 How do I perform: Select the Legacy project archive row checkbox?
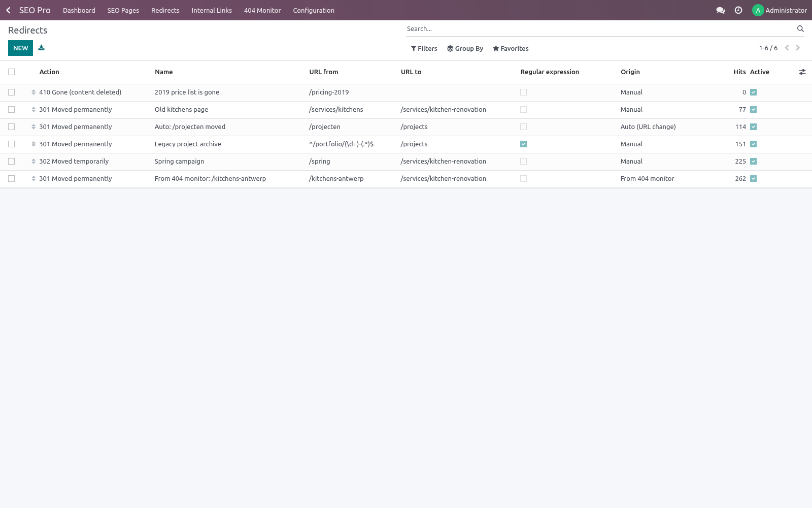[11, 144]
